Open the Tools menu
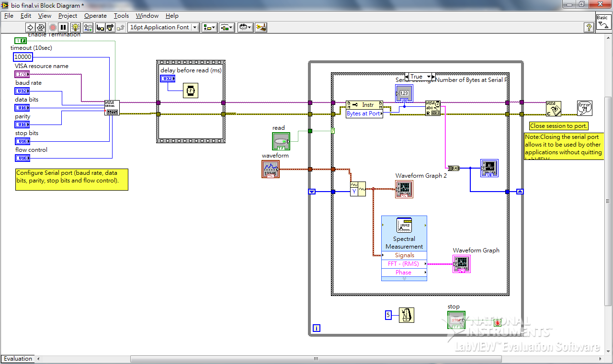The height and width of the screenshot is (364, 613). tap(121, 16)
